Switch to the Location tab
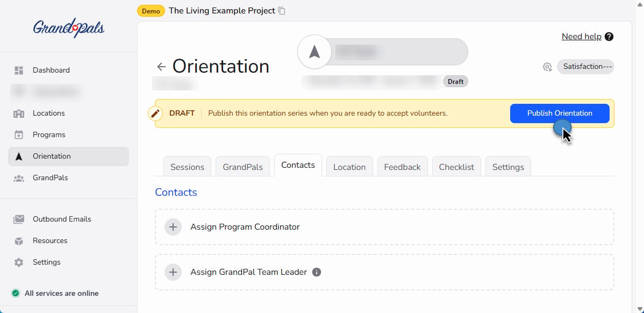644x313 pixels. (x=349, y=167)
